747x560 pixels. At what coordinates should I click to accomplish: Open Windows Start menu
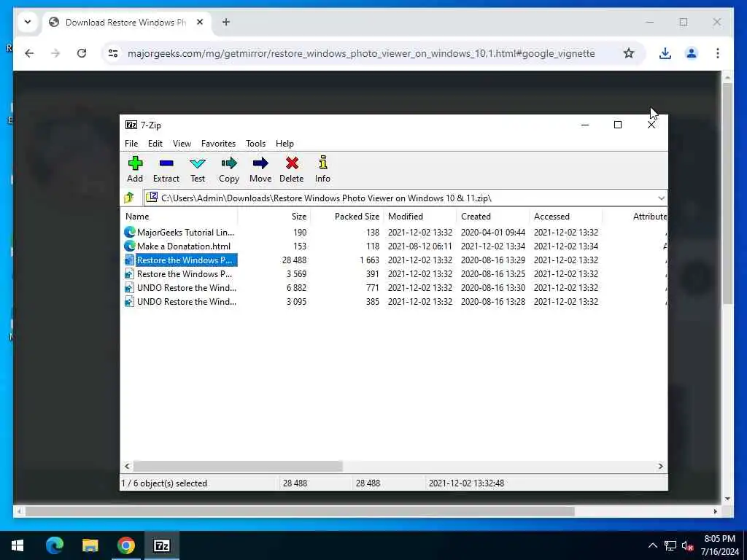click(x=18, y=545)
